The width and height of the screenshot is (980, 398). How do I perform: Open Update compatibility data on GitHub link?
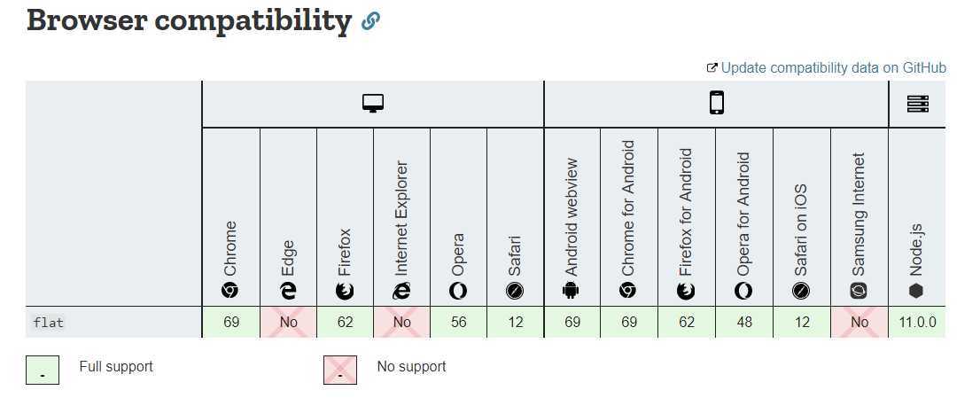(826, 67)
